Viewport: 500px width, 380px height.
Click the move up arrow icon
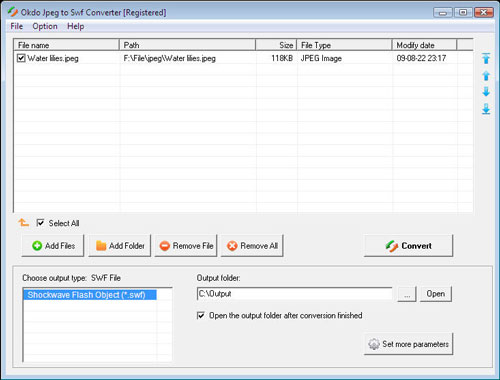pyautogui.click(x=486, y=76)
